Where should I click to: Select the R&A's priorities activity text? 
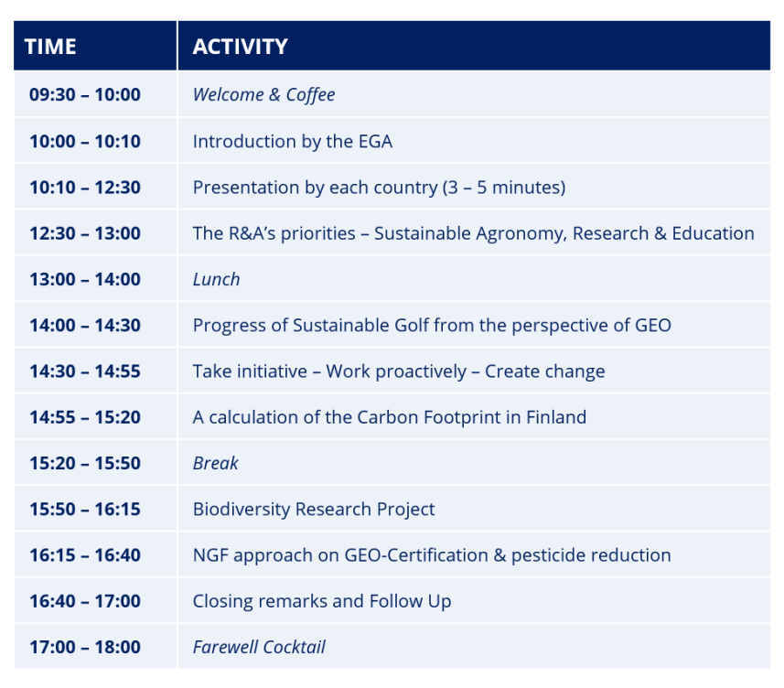tap(474, 233)
